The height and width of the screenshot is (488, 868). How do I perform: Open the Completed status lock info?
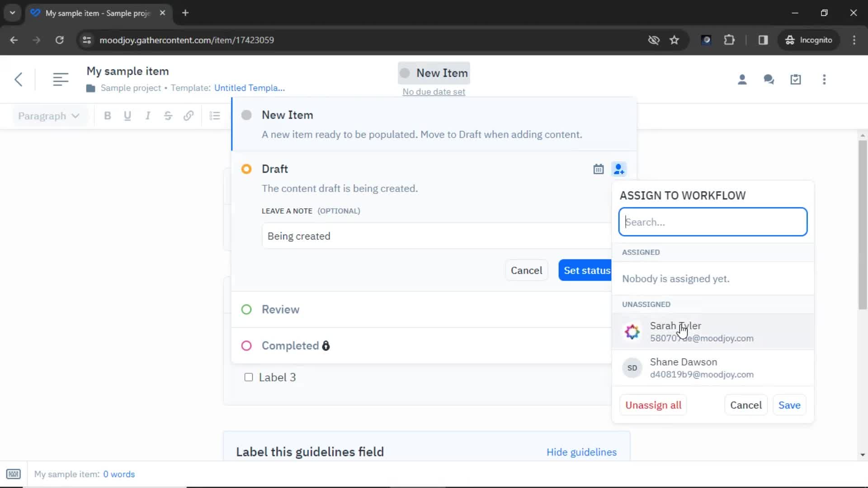tap(326, 346)
